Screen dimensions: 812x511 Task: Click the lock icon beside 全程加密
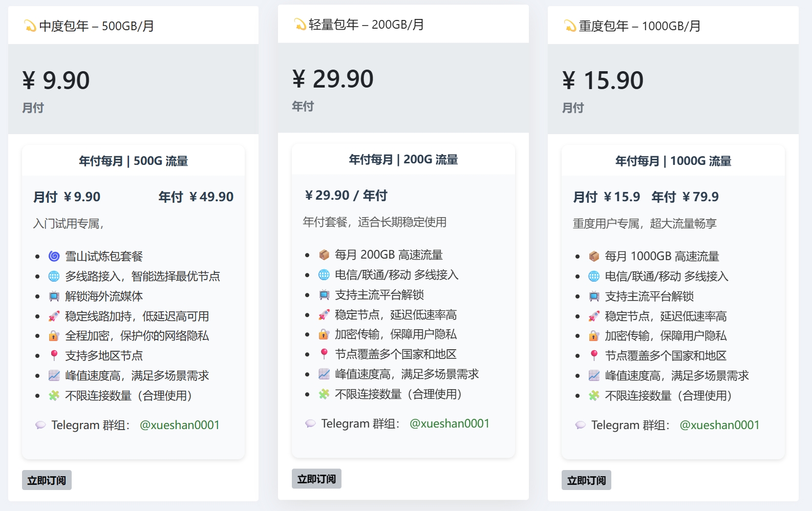coord(54,336)
